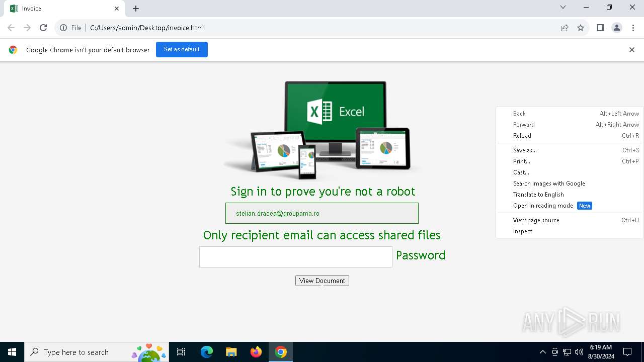Reload the page with toolbar refresh icon
The height and width of the screenshot is (362, 644).
tap(43, 28)
